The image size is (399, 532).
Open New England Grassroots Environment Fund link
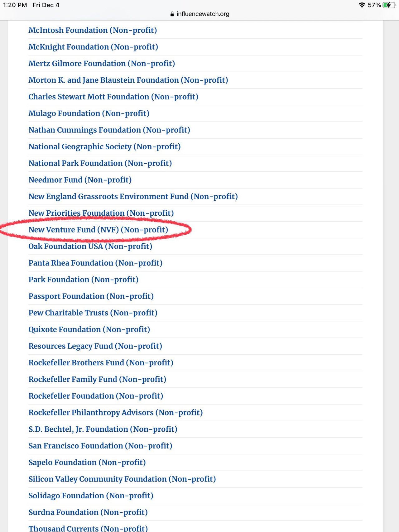(x=133, y=196)
